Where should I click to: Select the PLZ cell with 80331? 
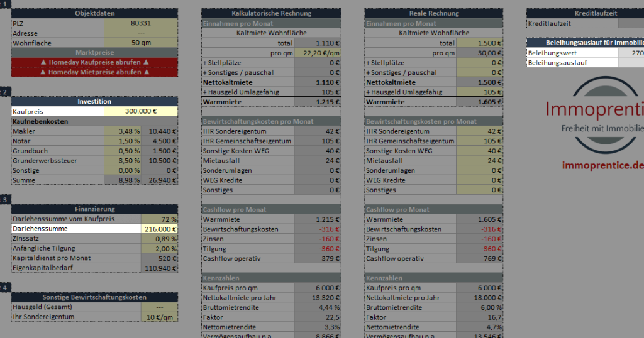(x=141, y=23)
